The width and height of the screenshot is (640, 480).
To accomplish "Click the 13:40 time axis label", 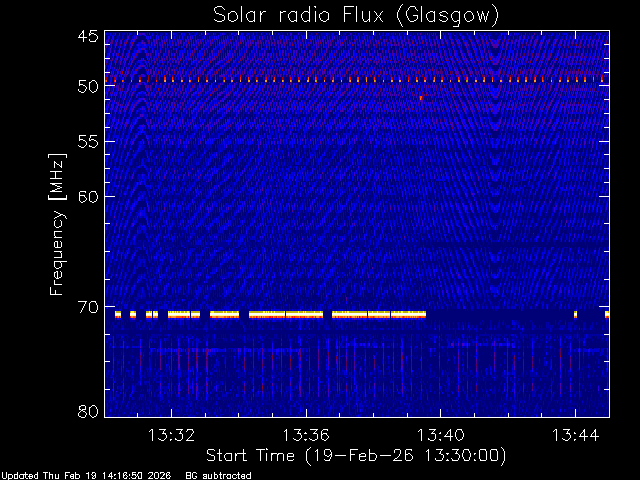I will pyautogui.click(x=440, y=435).
